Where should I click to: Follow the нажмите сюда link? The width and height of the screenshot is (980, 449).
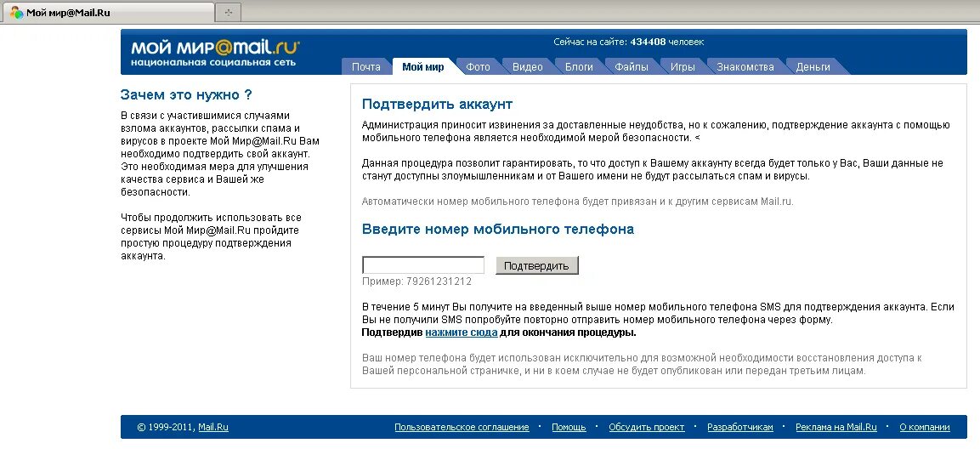tap(462, 332)
